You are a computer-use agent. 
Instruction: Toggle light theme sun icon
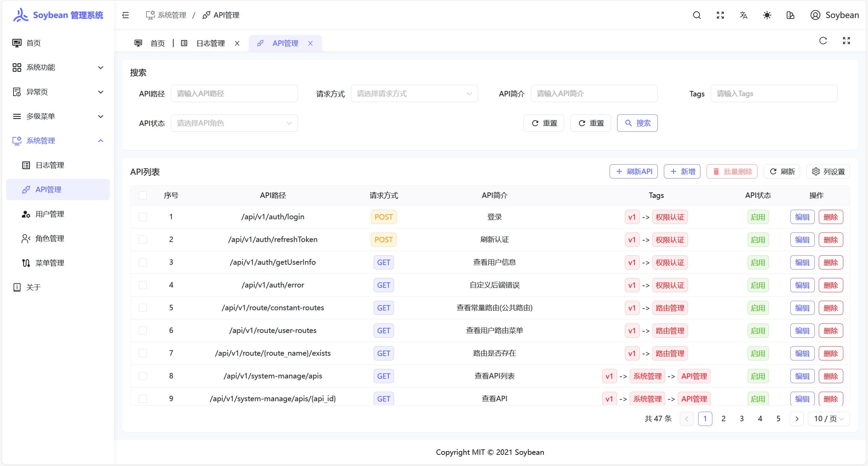coord(767,15)
